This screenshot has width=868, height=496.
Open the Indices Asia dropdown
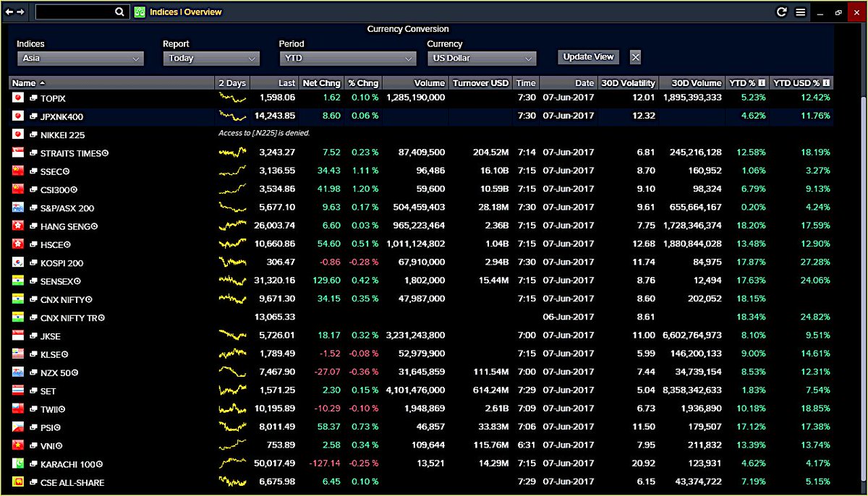coord(80,59)
